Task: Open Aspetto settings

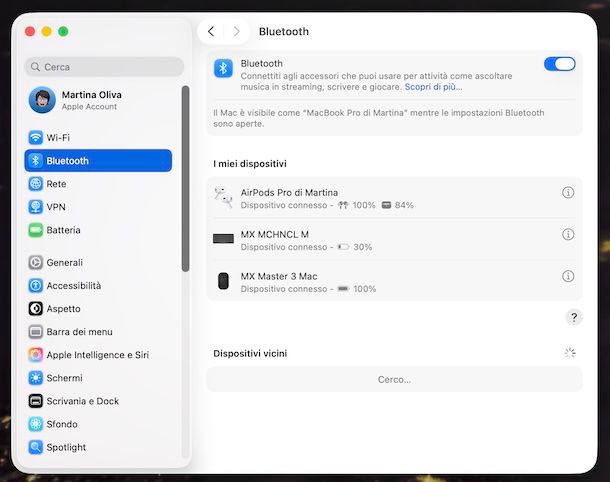Action: 98,308
